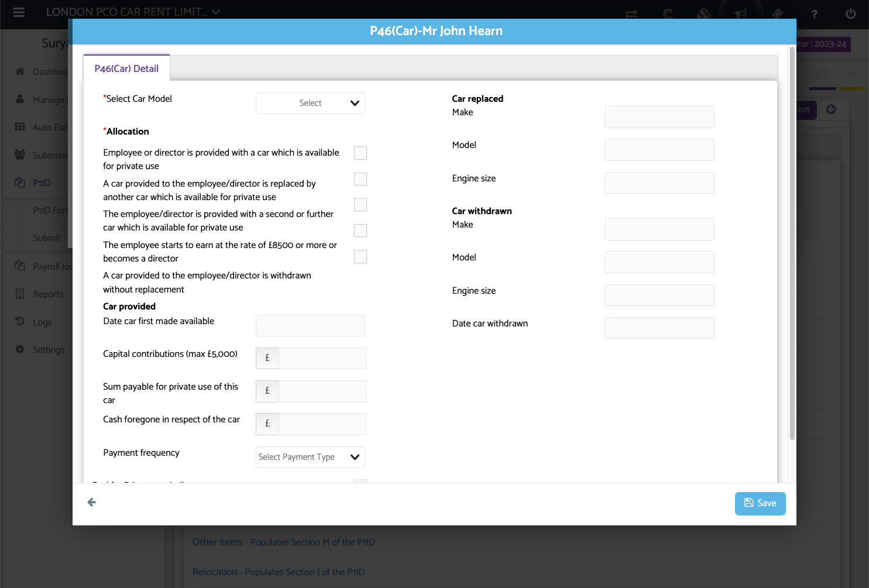Tick the car available for private use checkbox
The height and width of the screenshot is (588, 869).
point(360,153)
